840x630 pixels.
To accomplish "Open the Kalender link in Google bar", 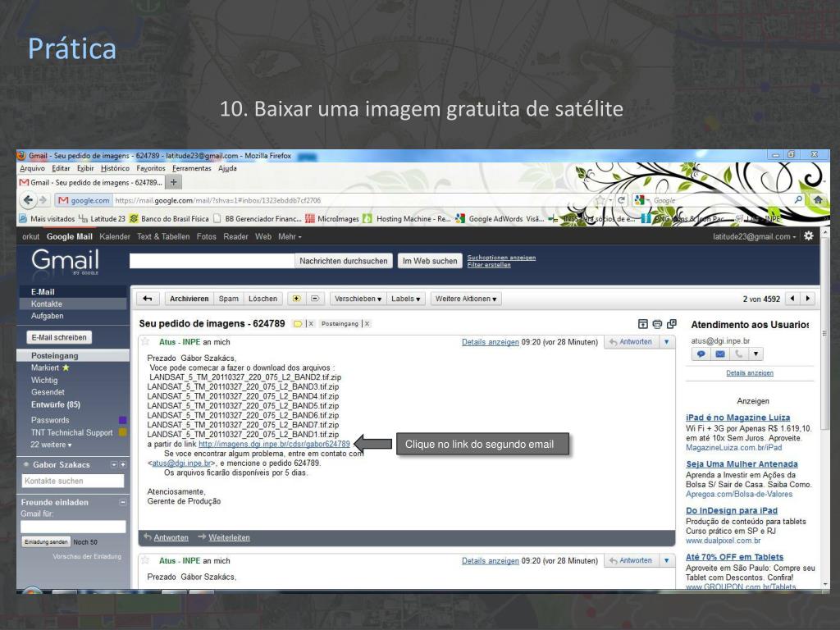I will coord(115,237).
